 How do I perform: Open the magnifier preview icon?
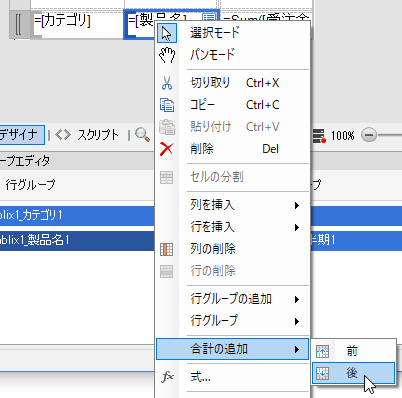pos(142,135)
